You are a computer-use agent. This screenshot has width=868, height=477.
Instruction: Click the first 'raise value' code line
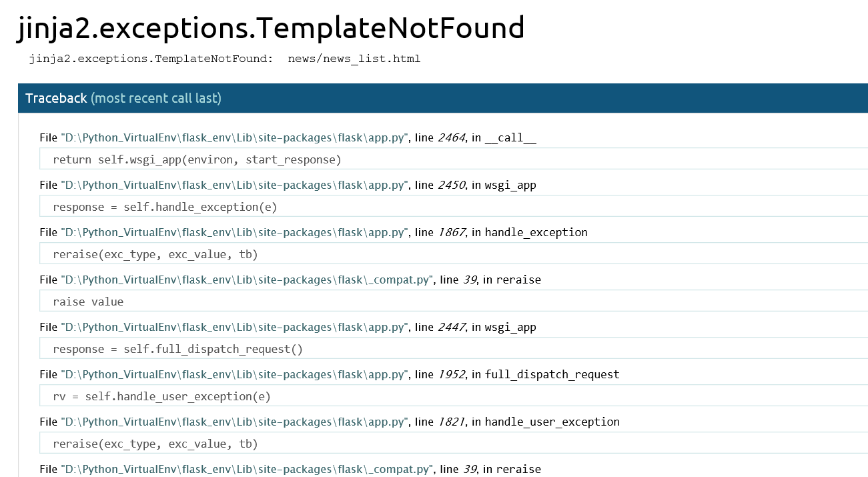(x=88, y=302)
